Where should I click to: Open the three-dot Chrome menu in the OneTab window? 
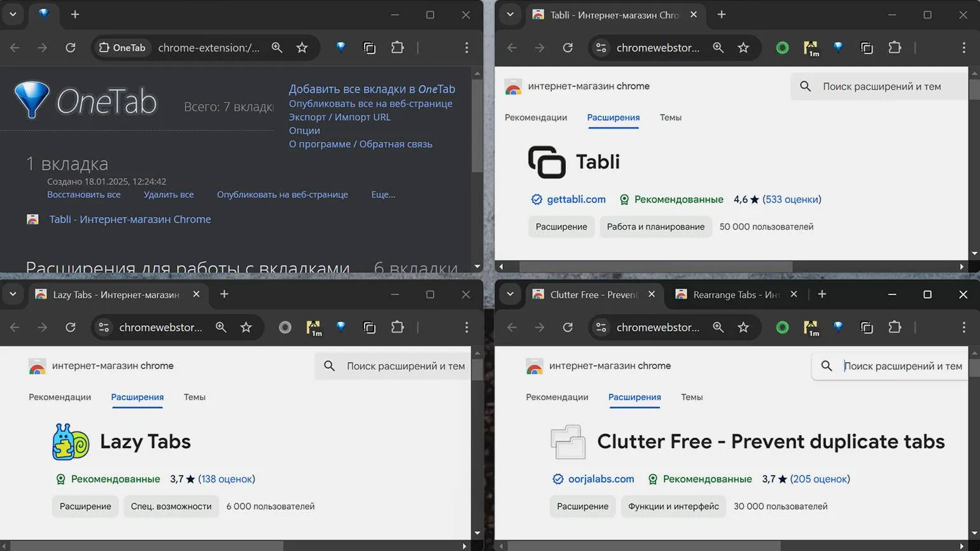pyautogui.click(x=466, y=48)
